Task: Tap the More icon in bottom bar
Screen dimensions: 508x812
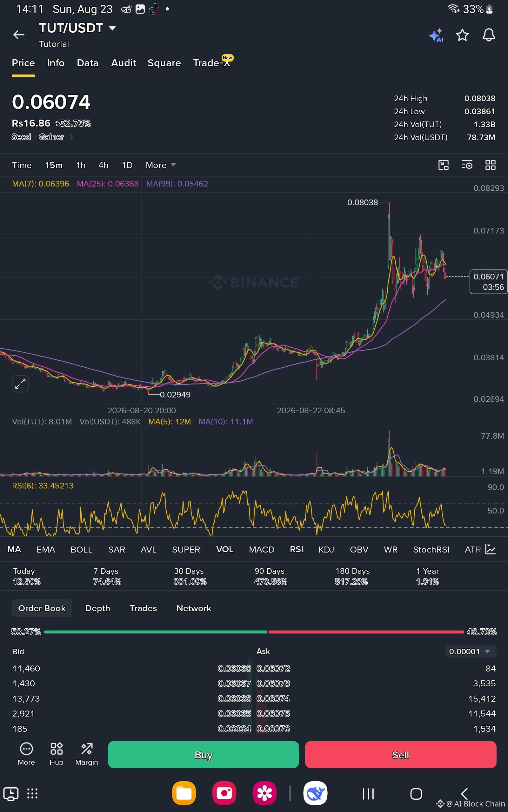Action: 26,754
